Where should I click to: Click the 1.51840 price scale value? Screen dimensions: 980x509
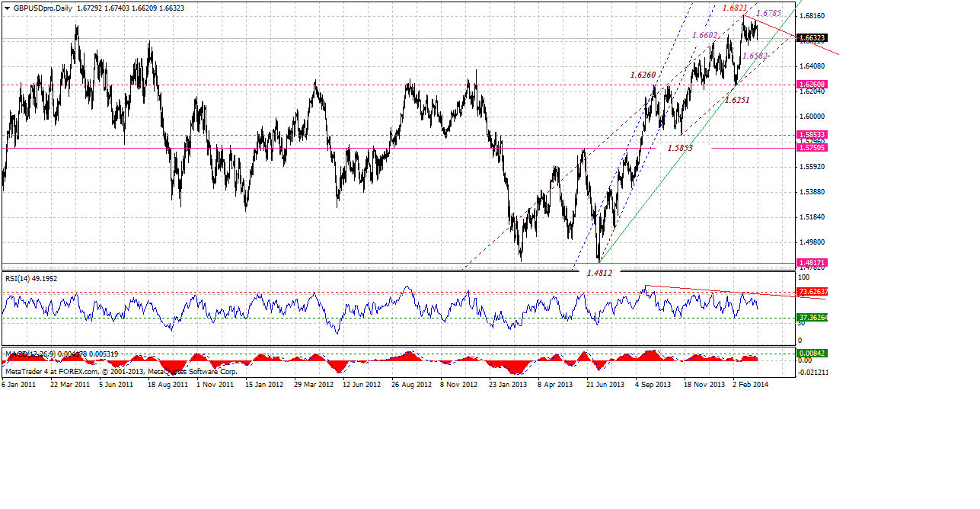point(813,217)
